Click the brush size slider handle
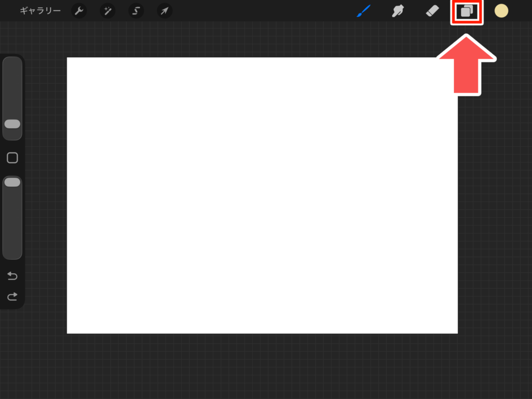 click(12, 124)
